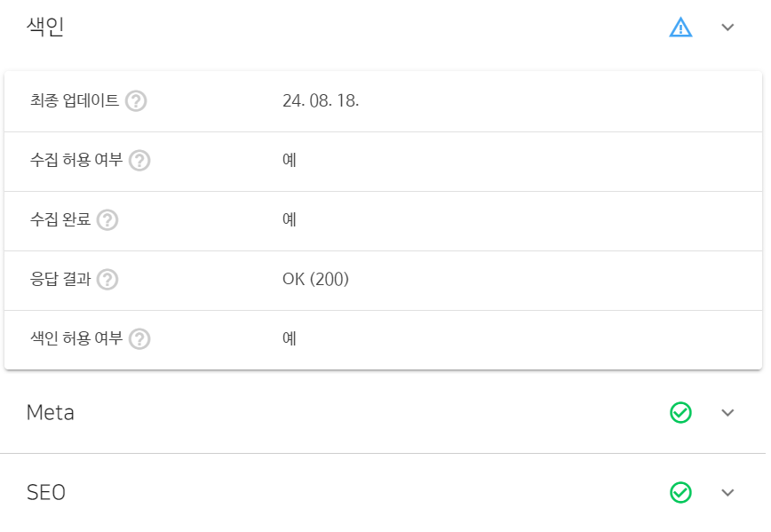Click help icon next to 색인 허용 여부
This screenshot has width=771, height=532.
(x=139, y=339)
